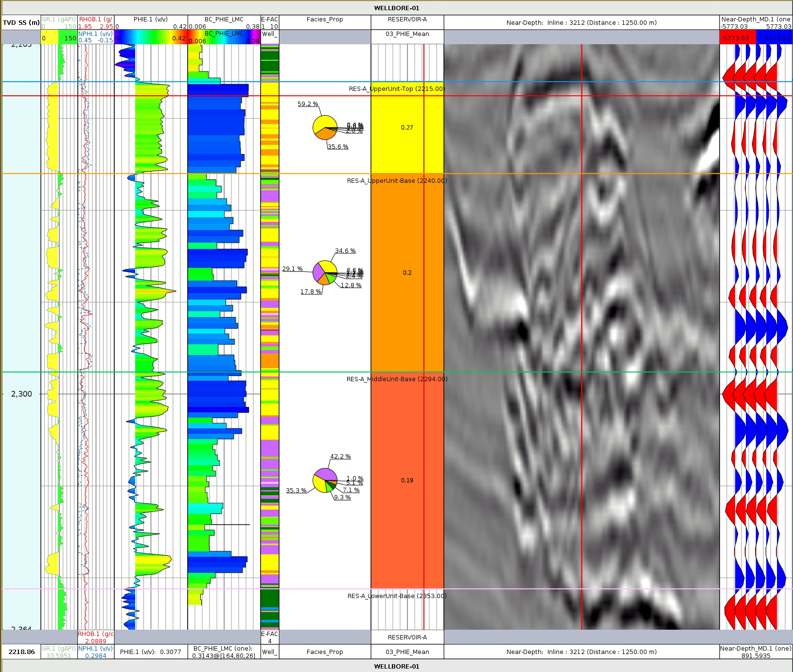The image size is (793, 672).
Task: Select the RESERVOIR-A track header at top
Action: tap(407, 19)
